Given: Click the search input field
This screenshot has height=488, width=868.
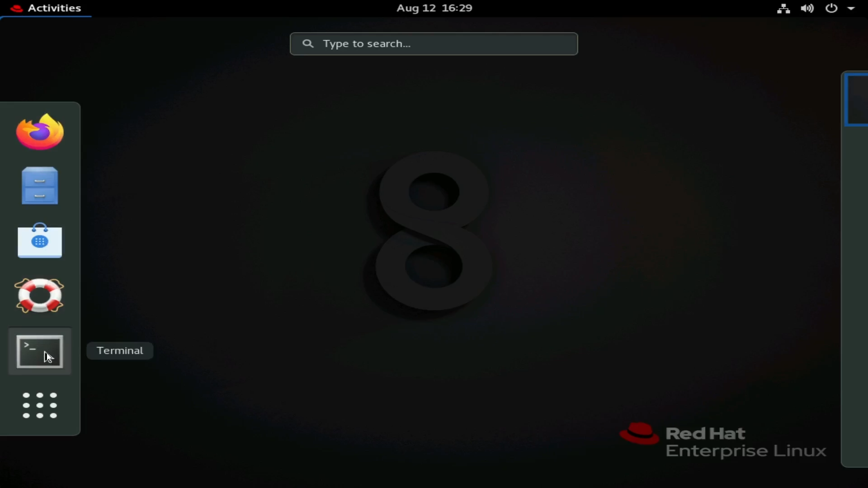Looking at the screenshot, I should coord(434,43).
